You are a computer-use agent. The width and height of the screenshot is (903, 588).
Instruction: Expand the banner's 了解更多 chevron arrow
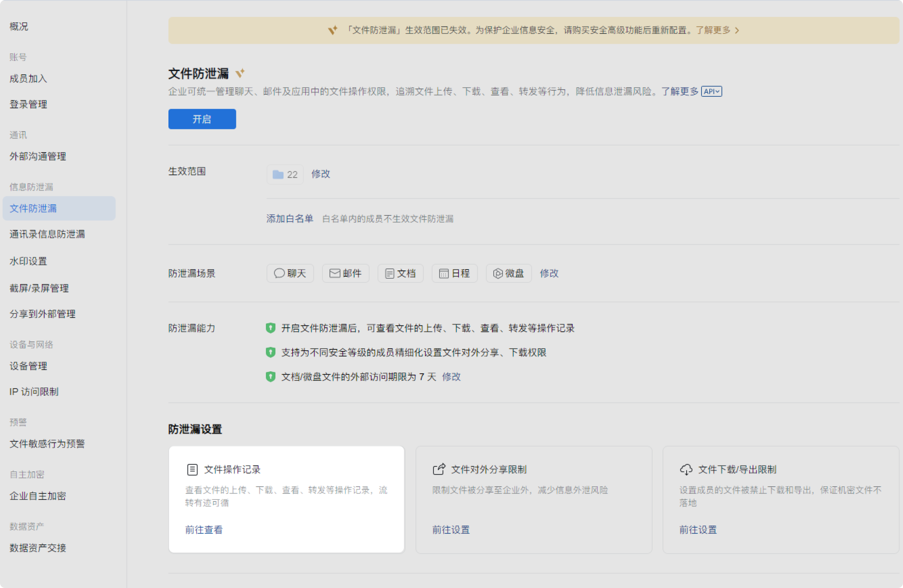[x=737, y=30]
